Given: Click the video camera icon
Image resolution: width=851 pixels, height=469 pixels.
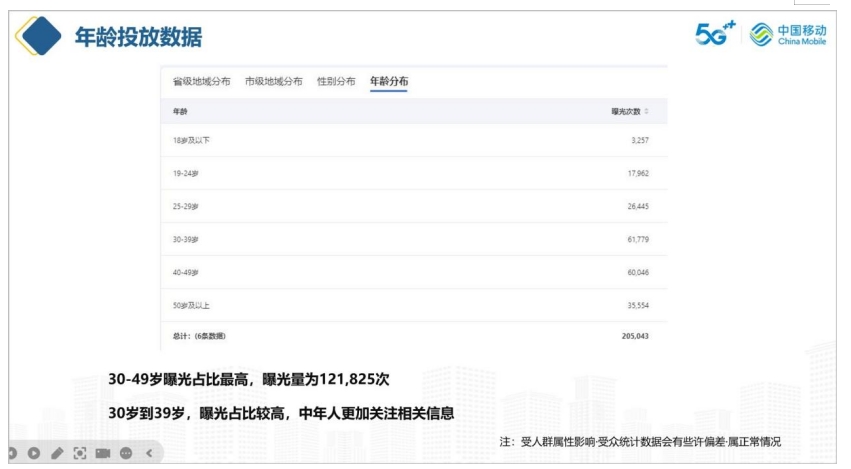Looking at the screenshot, I should coord(103,454).
